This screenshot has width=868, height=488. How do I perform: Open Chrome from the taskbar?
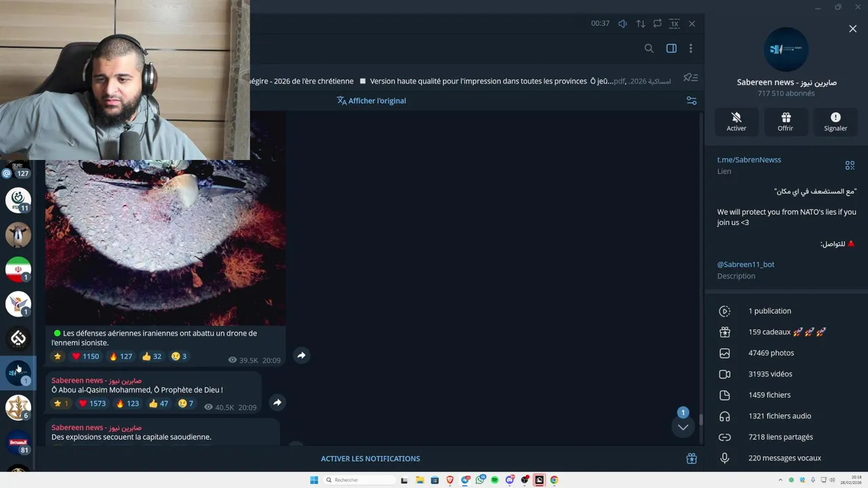[554, 480]
